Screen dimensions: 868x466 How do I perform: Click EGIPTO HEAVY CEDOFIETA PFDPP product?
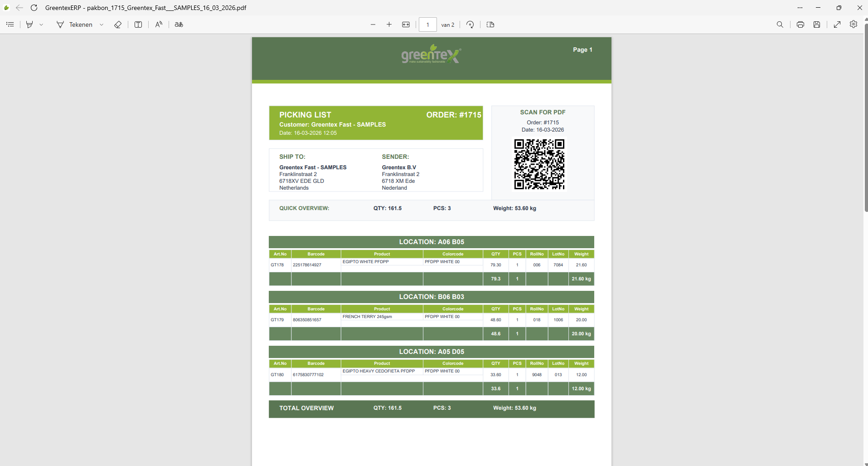coord(378,371)
